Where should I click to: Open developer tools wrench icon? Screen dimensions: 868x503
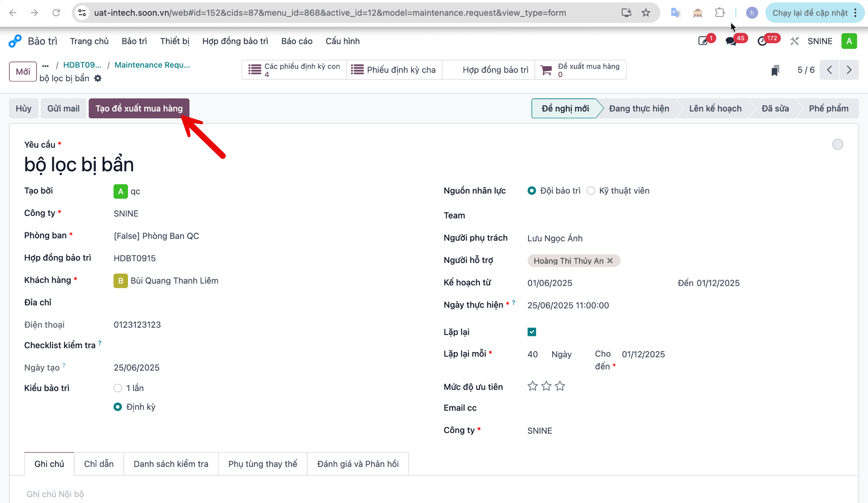click(794, 41)
